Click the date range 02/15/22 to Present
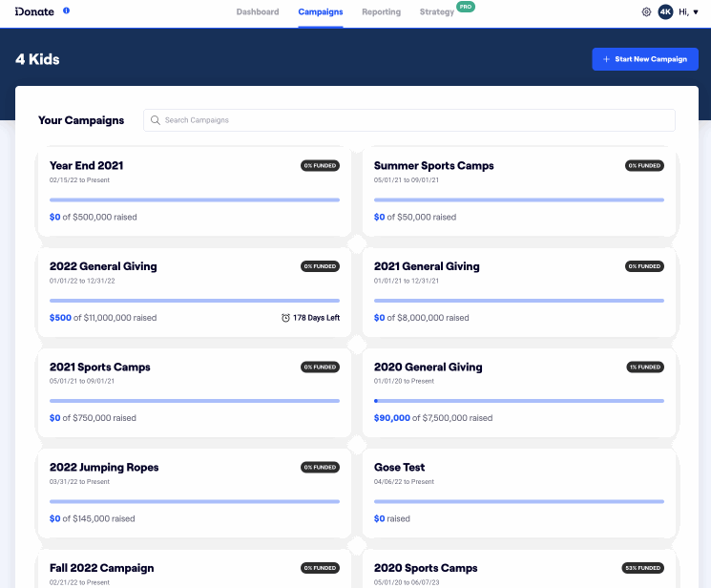 point(79,180)
